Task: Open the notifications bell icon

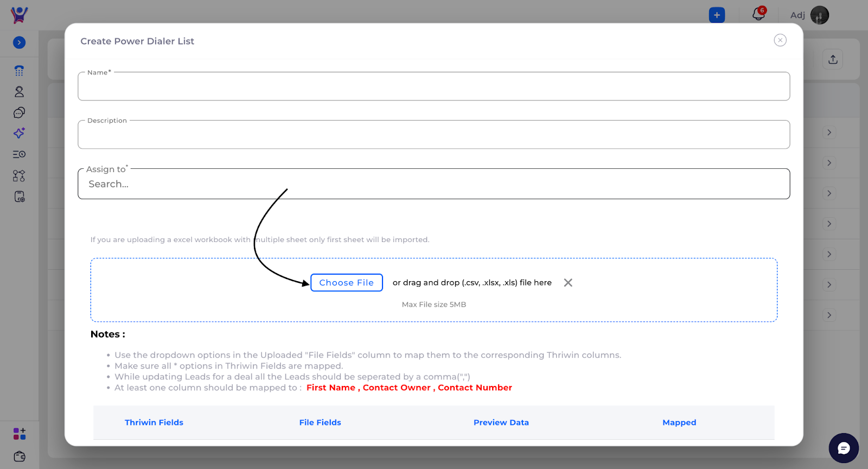Action: (x=758, y=14)
